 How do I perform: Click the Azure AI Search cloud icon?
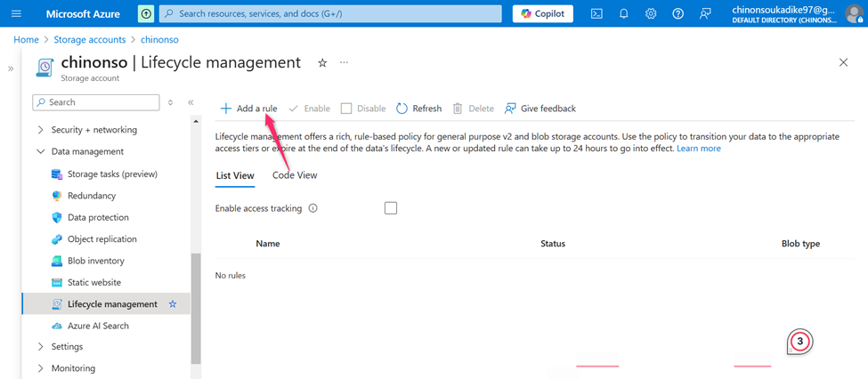[x=57, y=326]
